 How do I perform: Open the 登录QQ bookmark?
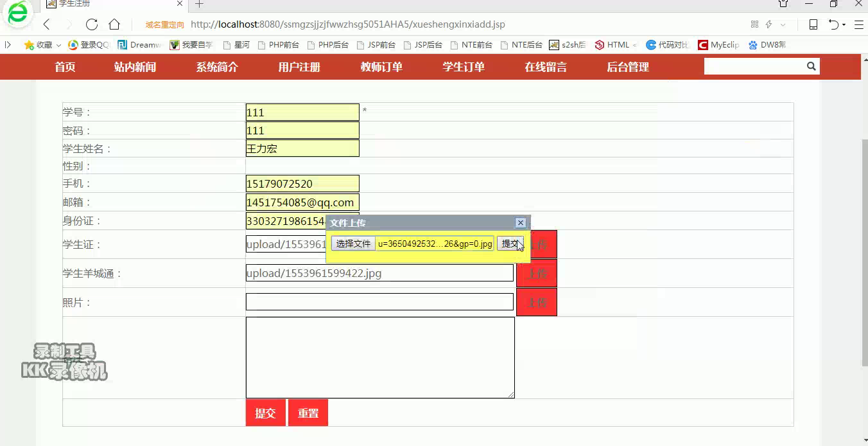[89, 45]
